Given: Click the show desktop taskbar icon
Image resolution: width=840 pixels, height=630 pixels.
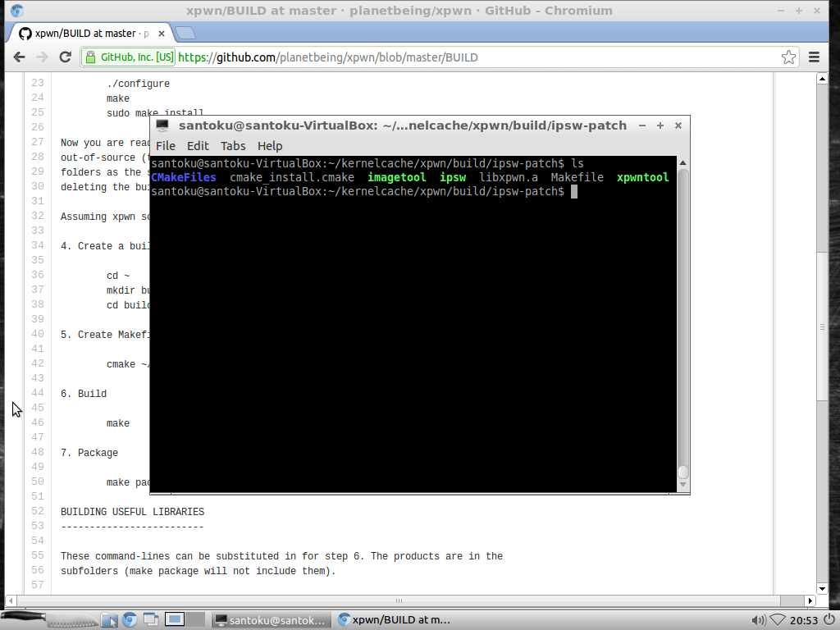Looking at the screenshot, I should pyautogui.click(x=151, y=620).
